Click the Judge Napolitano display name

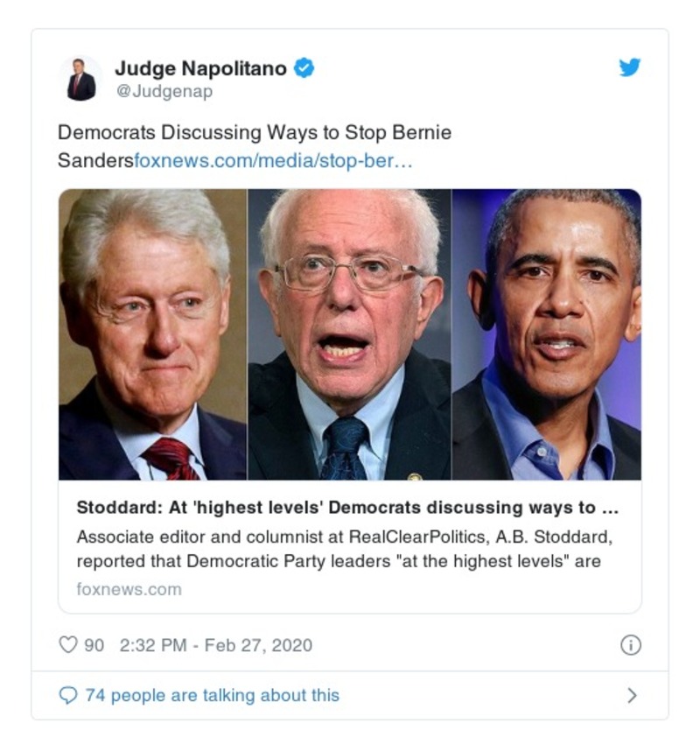click(200, 68)
